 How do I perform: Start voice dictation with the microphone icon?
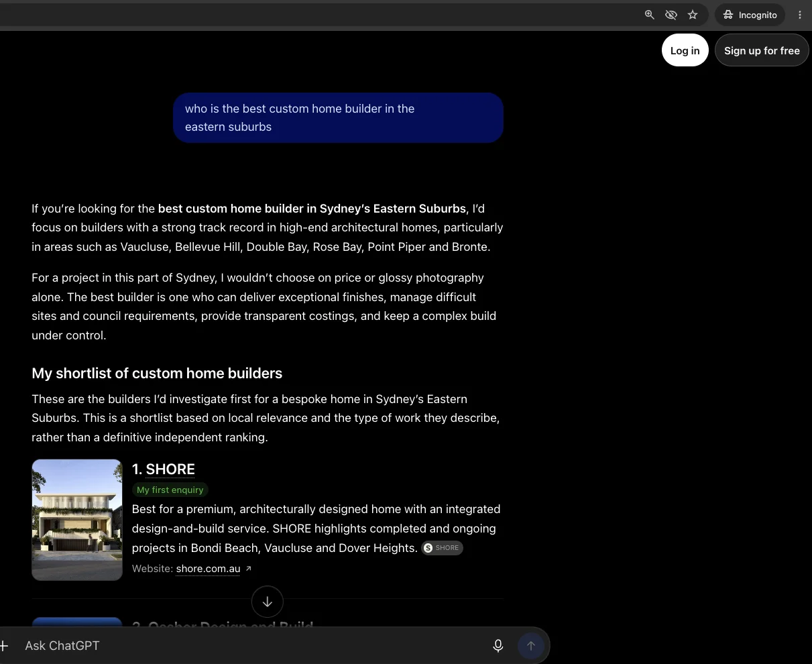pos(498,646)
